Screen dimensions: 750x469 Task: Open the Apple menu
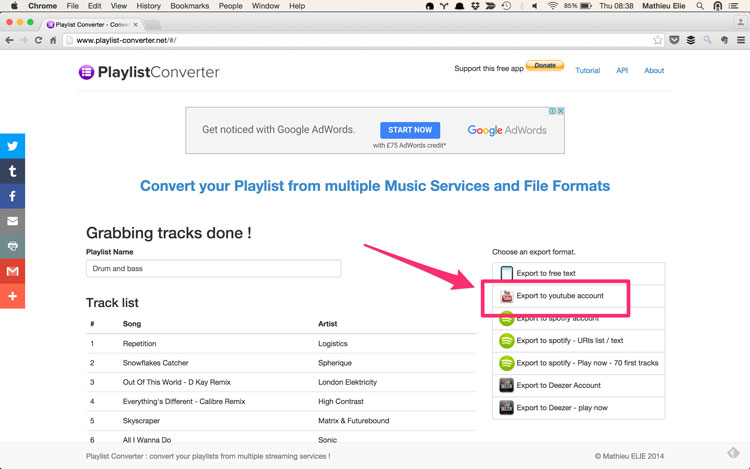tap(14, 6)
